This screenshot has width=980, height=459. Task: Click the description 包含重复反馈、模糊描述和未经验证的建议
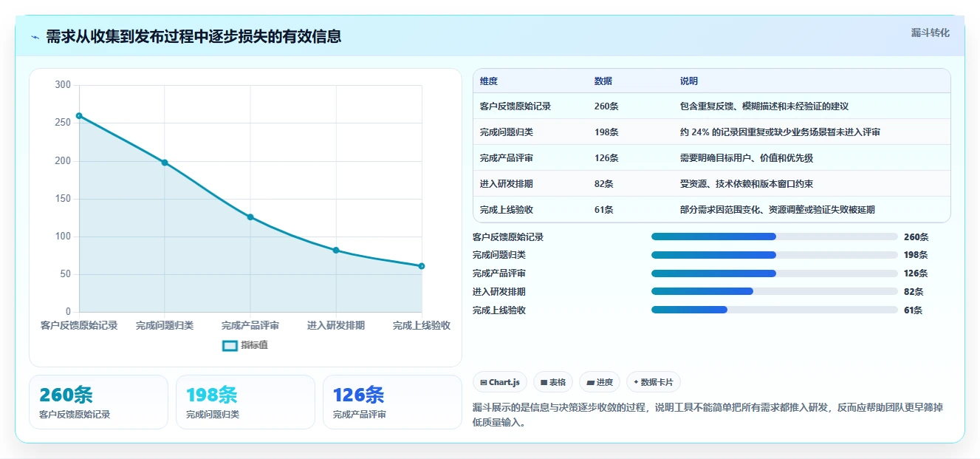(764, 106)
